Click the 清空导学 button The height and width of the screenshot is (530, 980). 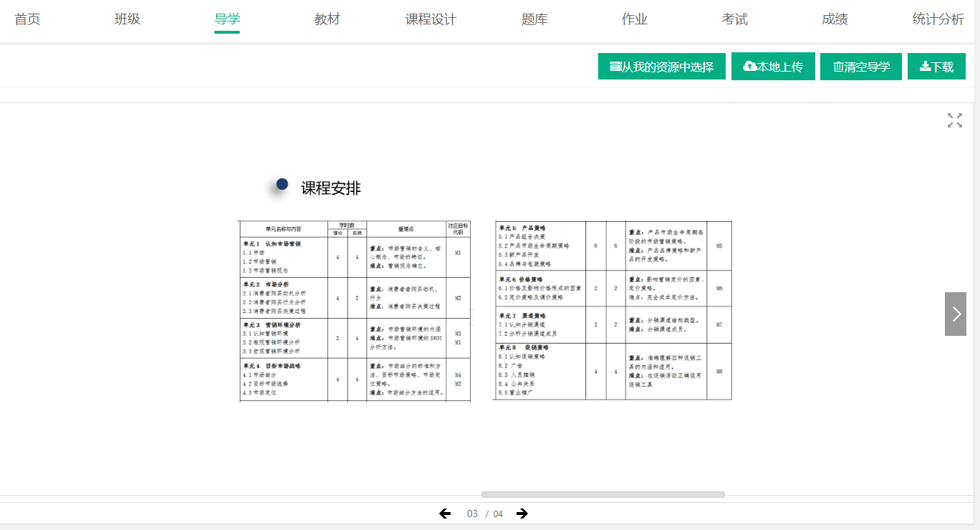click(860, 66)
